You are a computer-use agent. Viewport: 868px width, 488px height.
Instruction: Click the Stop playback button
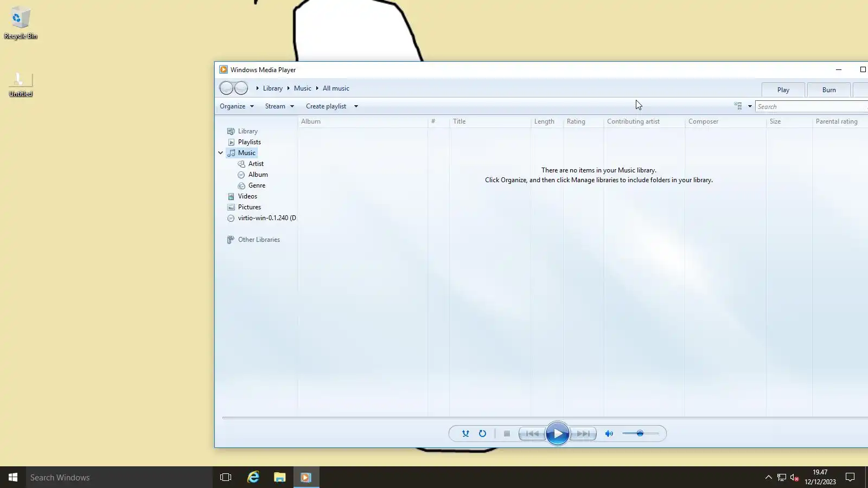tap(507, 434)
